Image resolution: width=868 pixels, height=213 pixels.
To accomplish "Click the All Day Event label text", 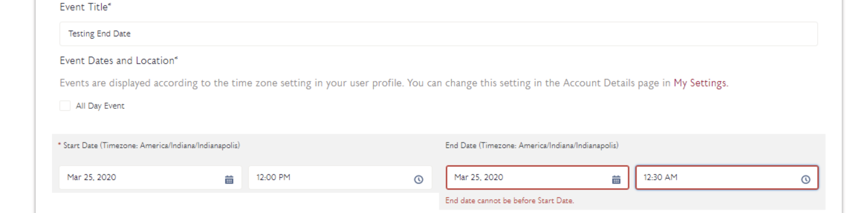I will coord(100,106).
